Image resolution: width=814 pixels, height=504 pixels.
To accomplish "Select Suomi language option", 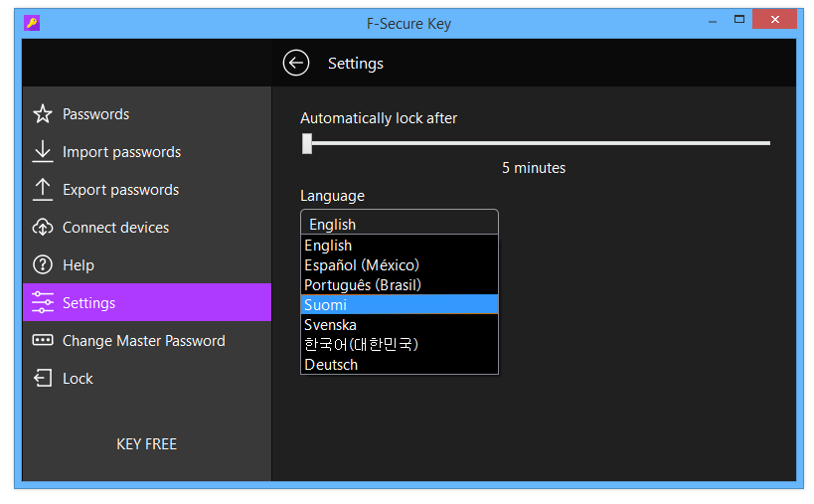I will tap(400, 304).
